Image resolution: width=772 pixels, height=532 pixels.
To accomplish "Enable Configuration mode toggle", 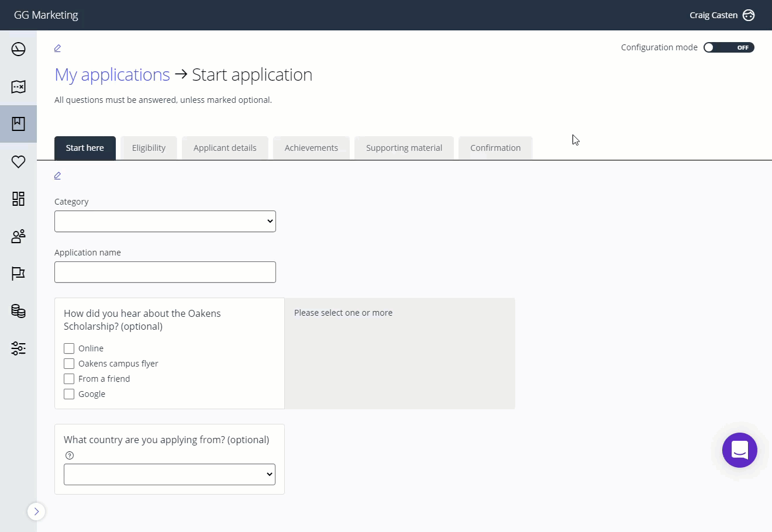I will [729, 47].
